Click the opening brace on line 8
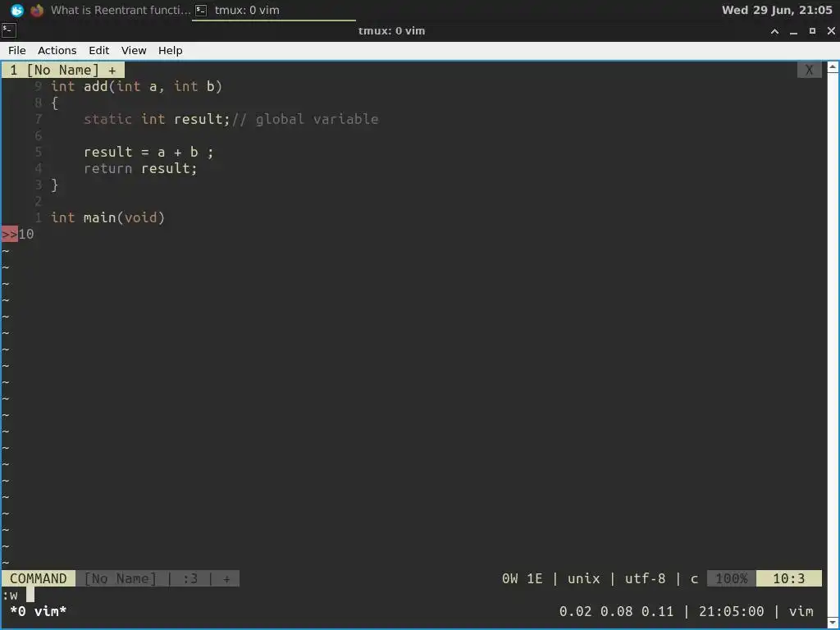Image resolution: width=840 pixels, height=630 pixels. tap(54, 103)
